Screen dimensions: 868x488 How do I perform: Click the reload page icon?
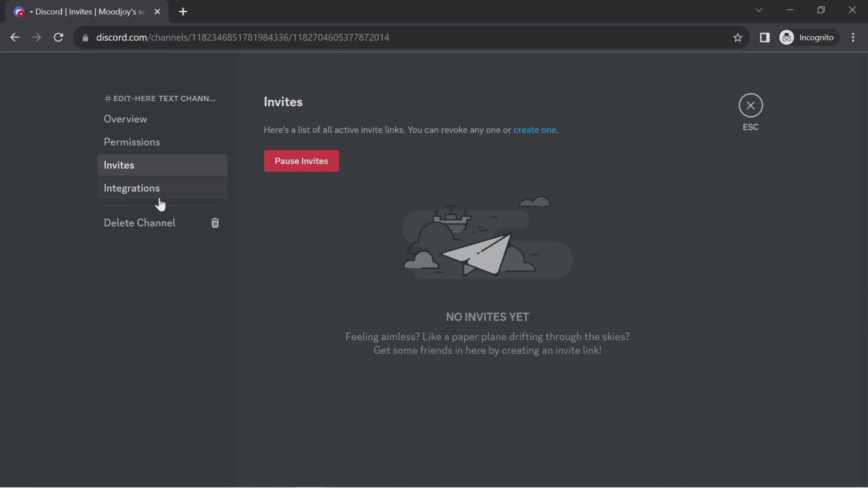tap(58, 37)
